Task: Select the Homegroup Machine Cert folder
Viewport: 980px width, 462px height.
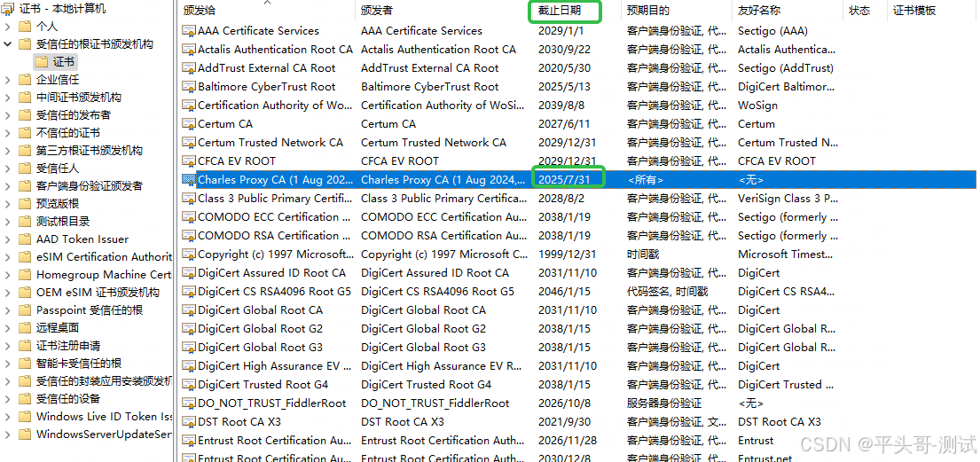Action: [104, 274]
